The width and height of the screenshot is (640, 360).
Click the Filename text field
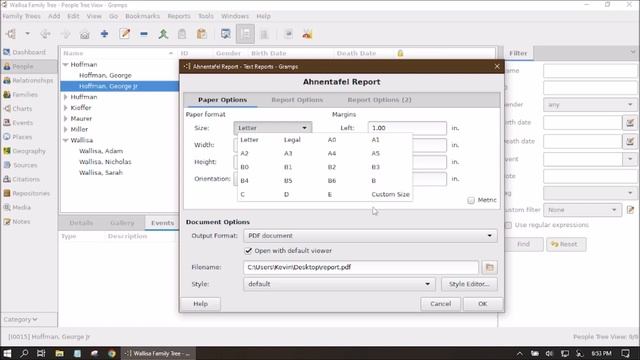pyautogui.click(x=361, y=267)
